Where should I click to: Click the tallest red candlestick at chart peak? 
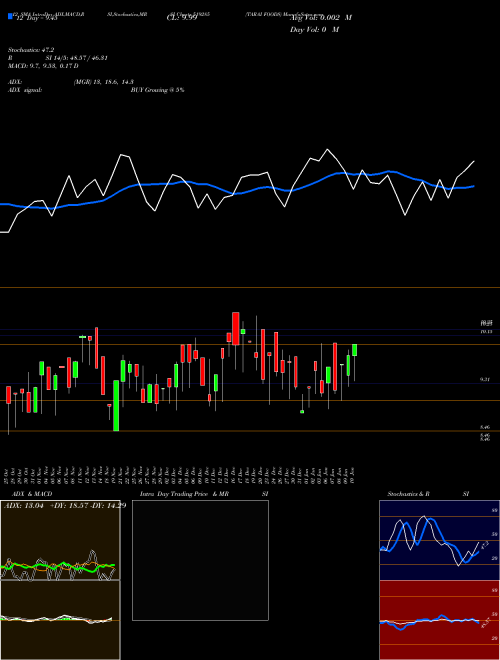[x=236, y=329]
